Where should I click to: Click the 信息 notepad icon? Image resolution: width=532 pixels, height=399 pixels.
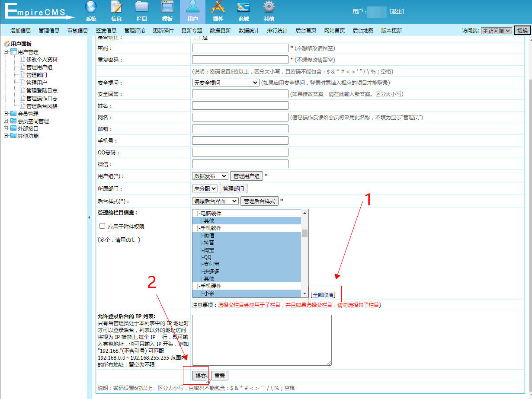(x=116, y=7)
